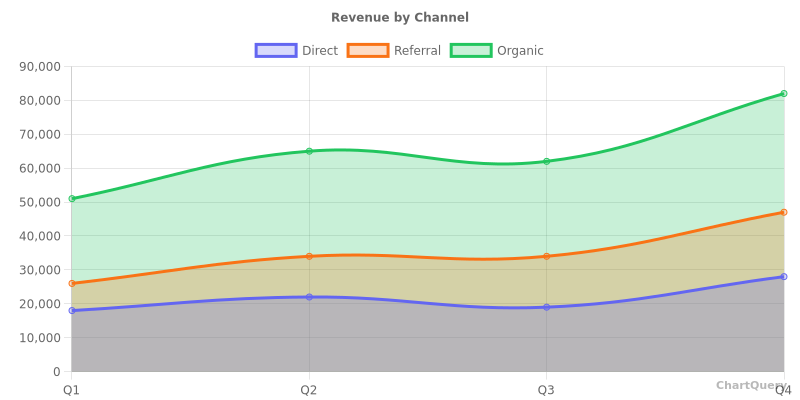Click the Referral data point at Q1
The width and height of the screenshot is (800, 400).
pos(72,283)
